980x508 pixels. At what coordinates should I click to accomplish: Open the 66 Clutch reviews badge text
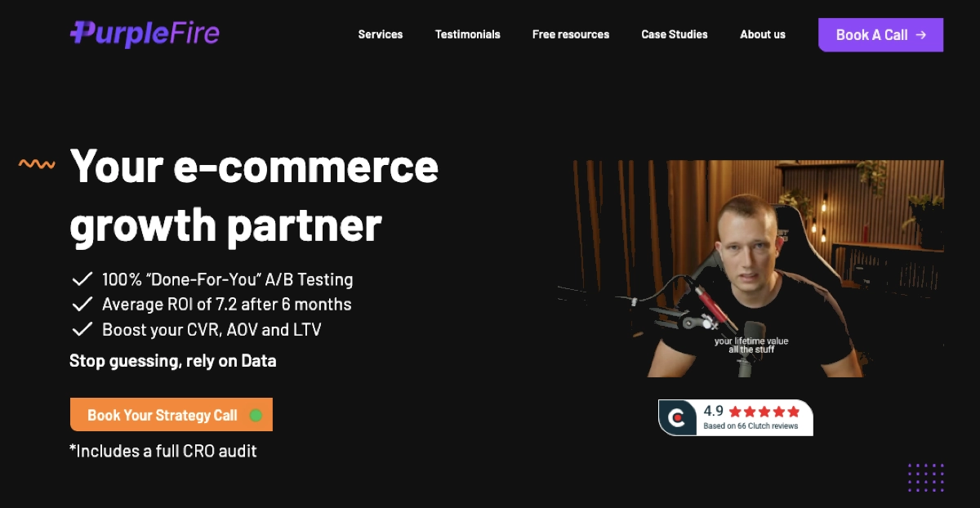coord(751,426)
